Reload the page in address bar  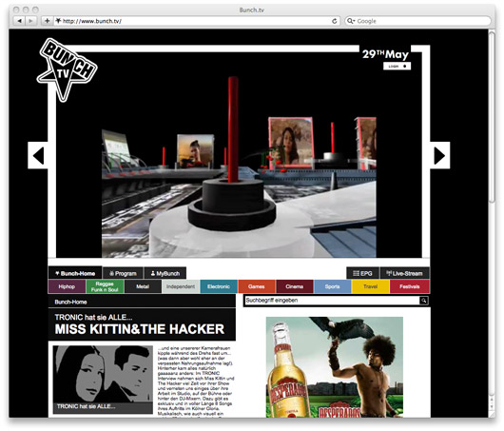pos(335,21)
